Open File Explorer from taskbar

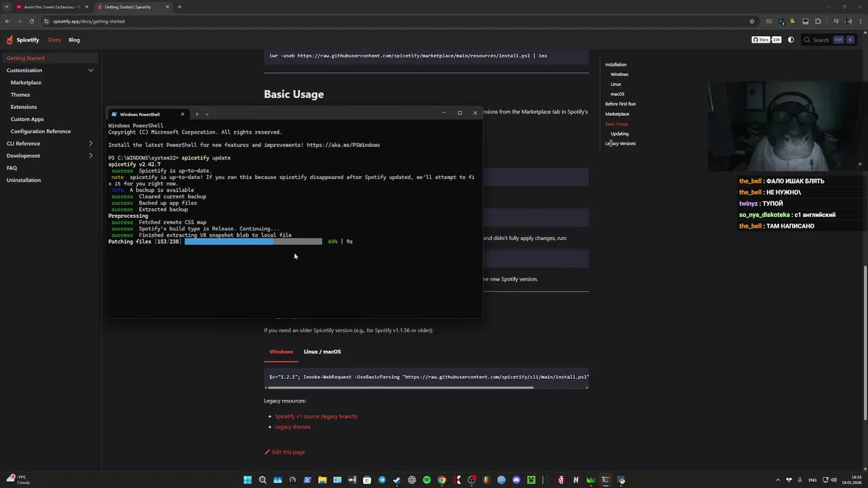tap(322, 480)
